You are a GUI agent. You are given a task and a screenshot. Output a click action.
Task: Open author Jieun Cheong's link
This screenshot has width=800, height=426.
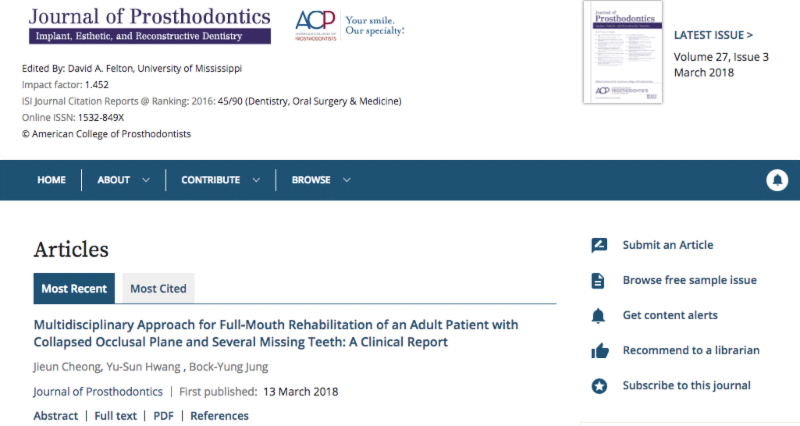[x=69, y=367]
